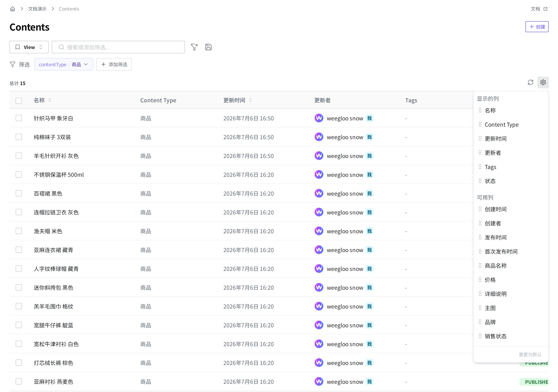Grab drag handle for Content Type column
This screenshot has width=558, height=392.
[x=480, y=124]
